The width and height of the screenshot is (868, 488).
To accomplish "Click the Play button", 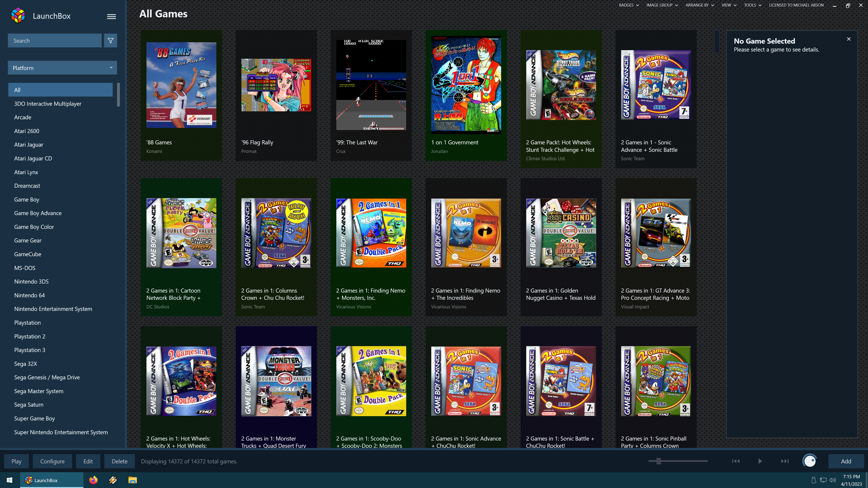I will 16,461.
